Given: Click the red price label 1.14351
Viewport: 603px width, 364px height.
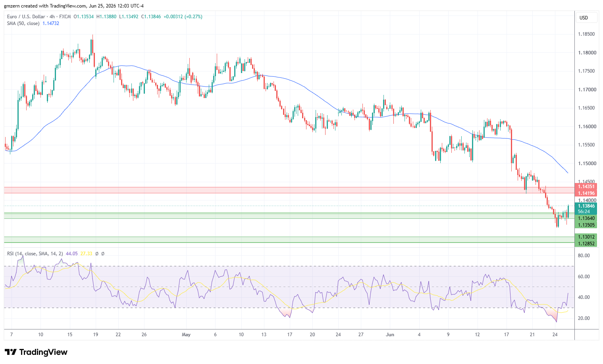Looking at the screenshot, I should [586, 187].
